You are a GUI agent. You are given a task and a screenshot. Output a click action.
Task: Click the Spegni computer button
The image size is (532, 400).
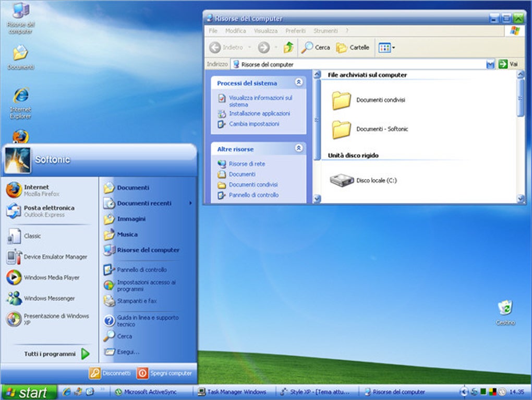pos(164,373)
